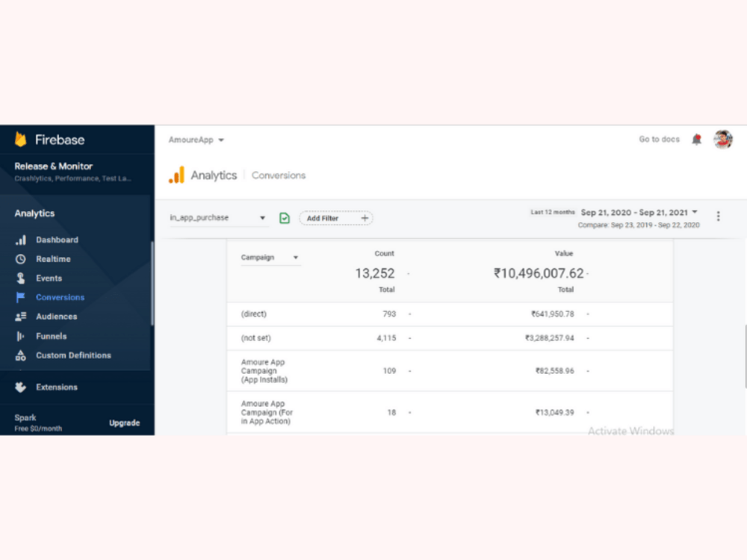Screen dimensions: 747x560
Task: Click the count 4,115 cell
Action: pos(386,338)
